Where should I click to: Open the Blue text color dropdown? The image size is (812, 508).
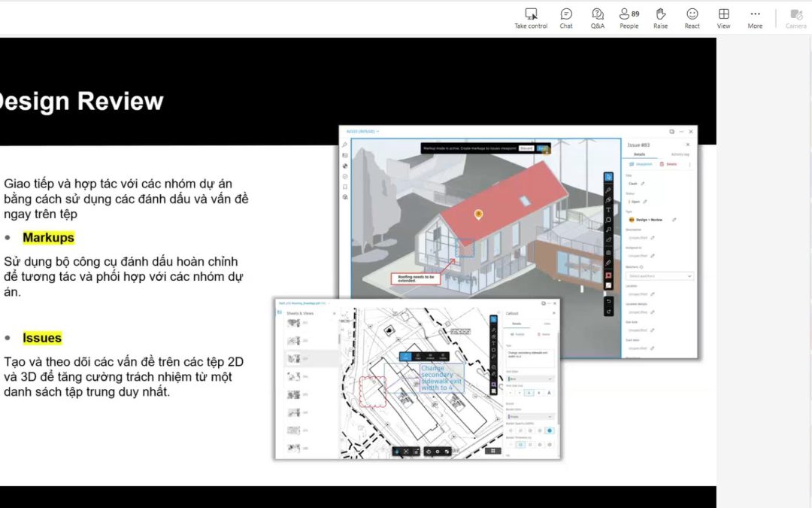tap(530, 379)
